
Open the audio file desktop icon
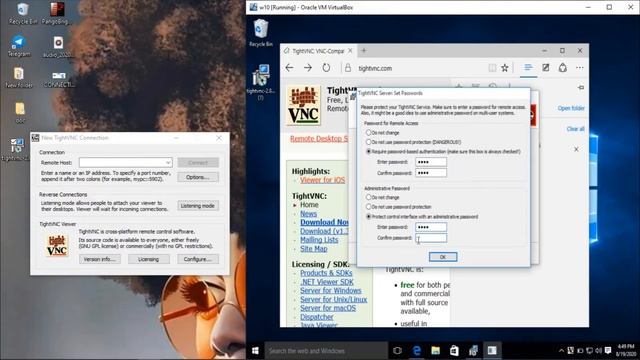(58, 46)
